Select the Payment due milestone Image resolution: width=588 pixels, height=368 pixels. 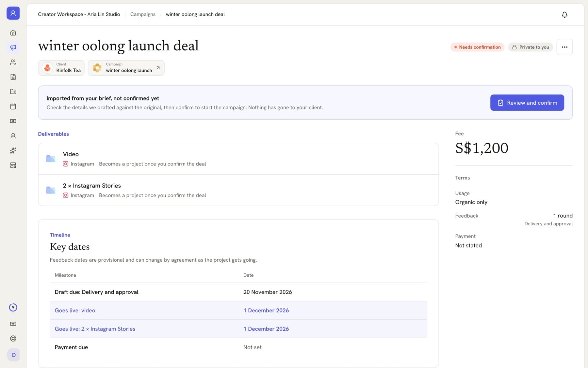(238, 347)
